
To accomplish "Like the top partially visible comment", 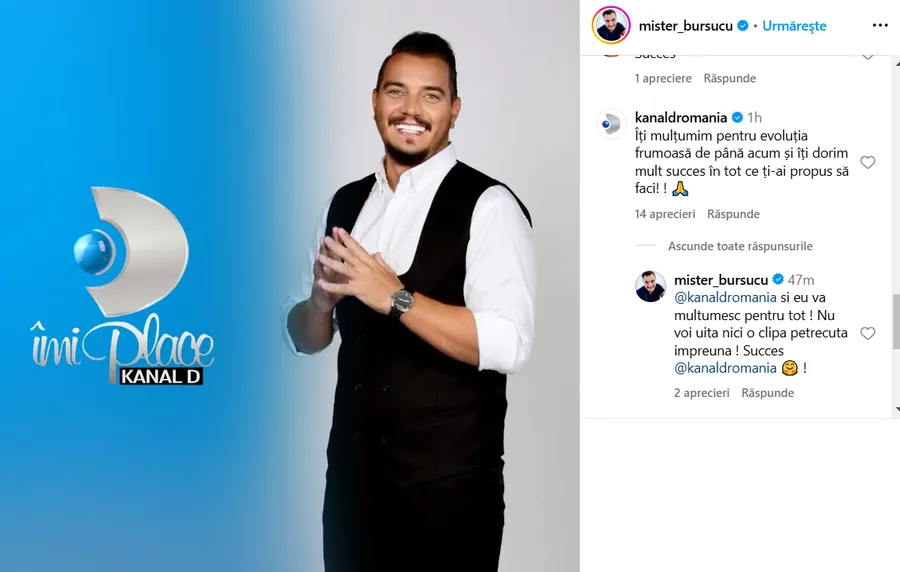I will click(x=868, y=57).
